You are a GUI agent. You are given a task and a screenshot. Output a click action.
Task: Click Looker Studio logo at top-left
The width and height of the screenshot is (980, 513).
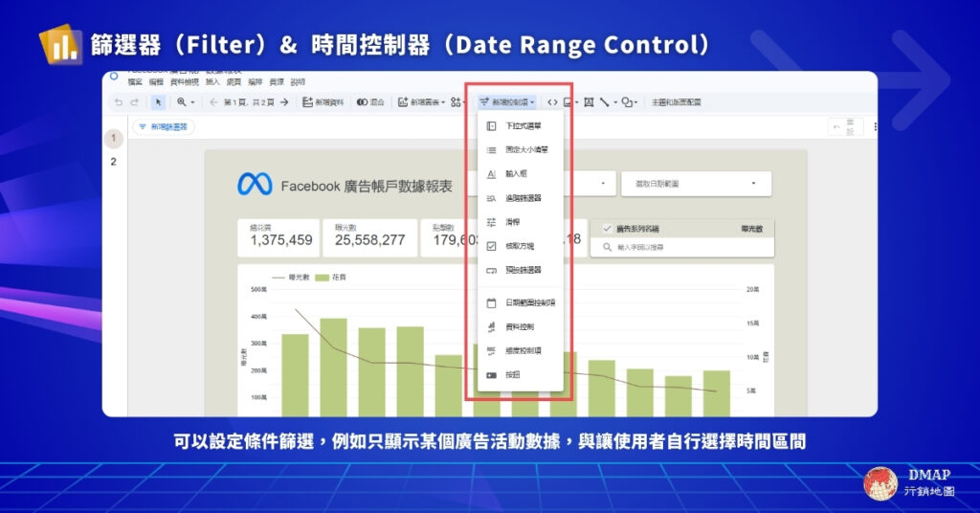[x=114, y=77]
